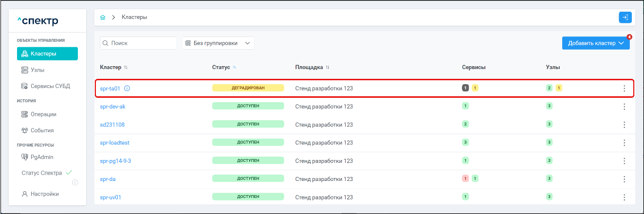The height and width of the screenshot is (214, 644).
Task: Open the Без группировки grouping dropdown
Action: [x=218, y=43]
